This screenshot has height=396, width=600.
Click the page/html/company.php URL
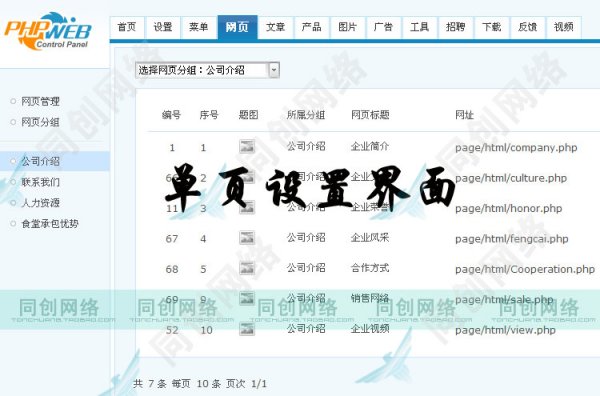(x=516, y=148)
